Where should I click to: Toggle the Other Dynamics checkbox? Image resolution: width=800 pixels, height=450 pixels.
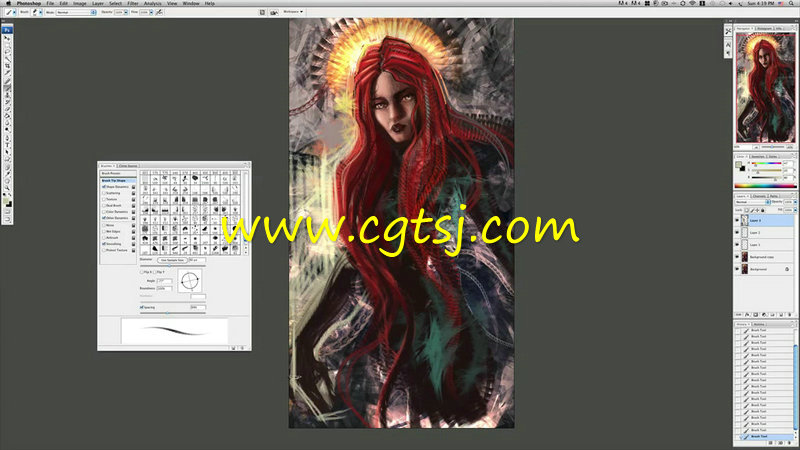coord(104,218)
